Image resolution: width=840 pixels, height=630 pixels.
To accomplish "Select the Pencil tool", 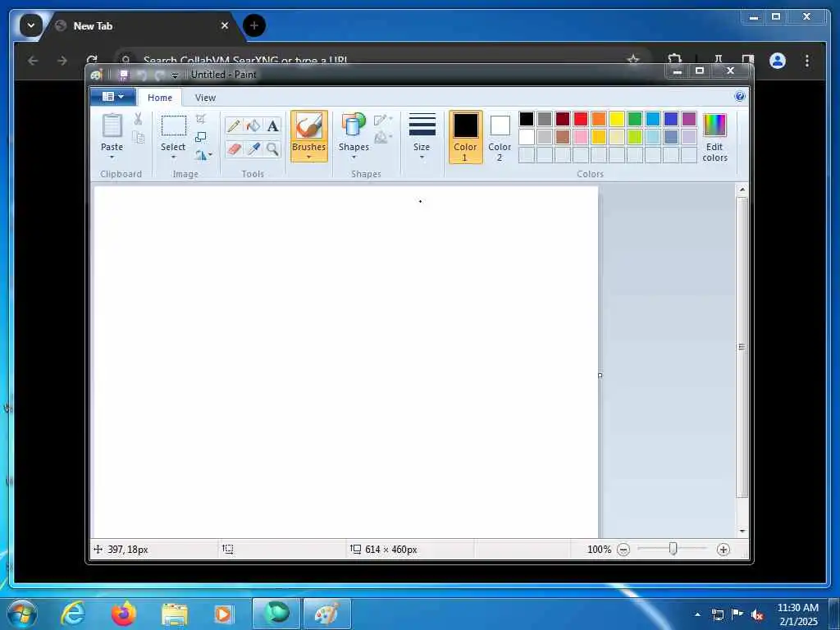I will (x=234, y=126).
